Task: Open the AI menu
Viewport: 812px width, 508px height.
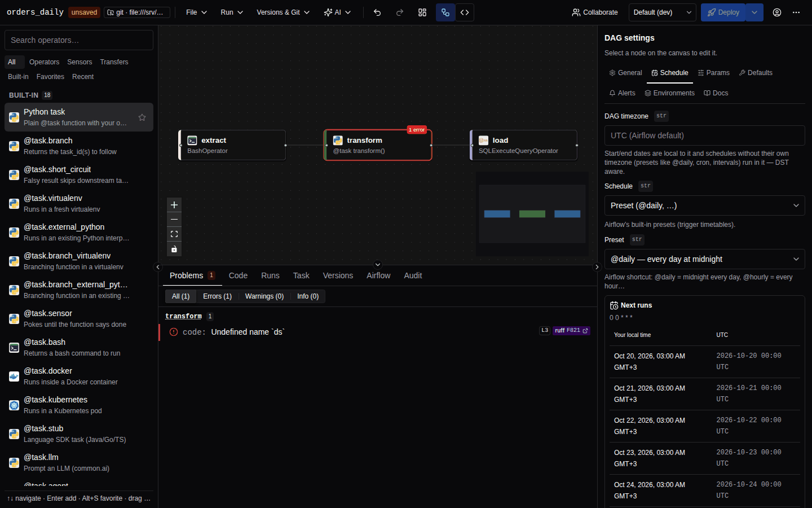Action: [337, 12]
